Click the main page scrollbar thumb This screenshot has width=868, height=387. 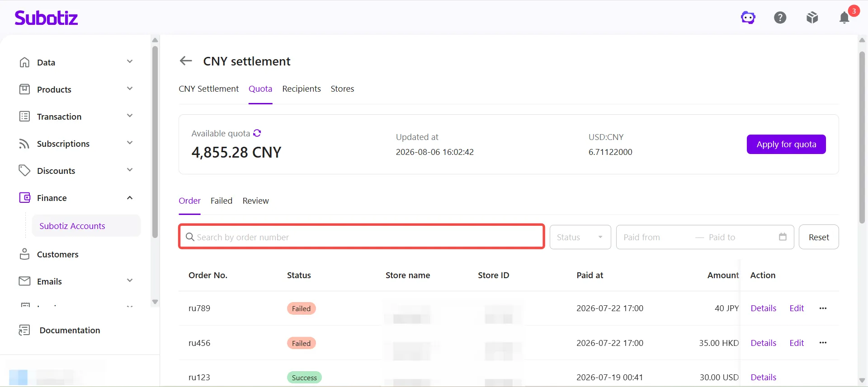pos(862,137)
